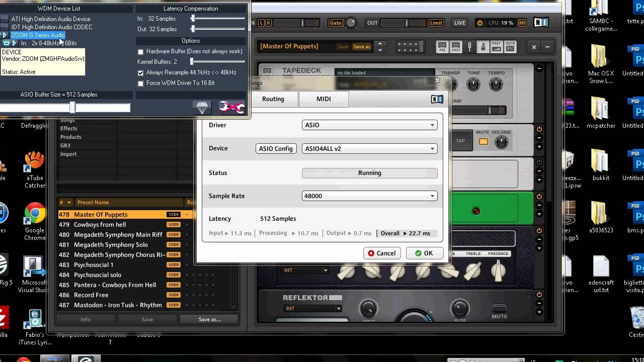644x362 pixels.
Task: Switch to the Routing tab
Action: tap(273, 99)
